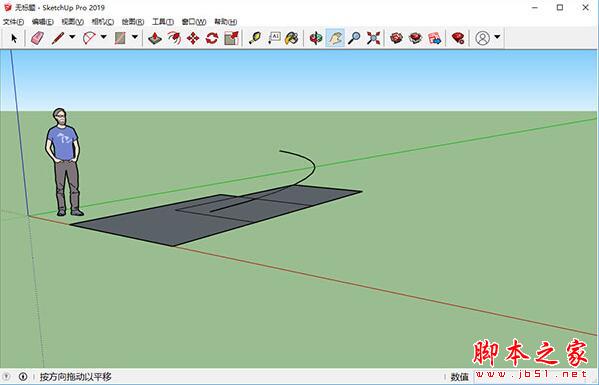Click the status hint 按方向拖动以平移
Screen dimensions: 599x385
[76, 377]
